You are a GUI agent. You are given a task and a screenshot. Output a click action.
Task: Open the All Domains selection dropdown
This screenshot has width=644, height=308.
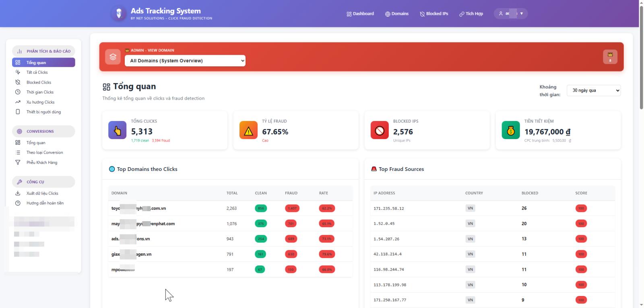tap(185, 61)
